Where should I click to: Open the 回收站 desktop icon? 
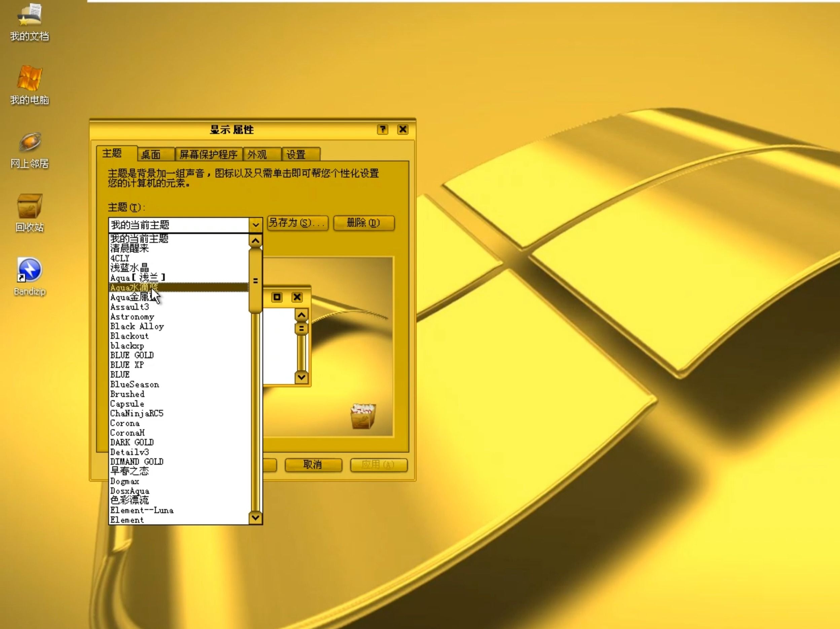29,212
